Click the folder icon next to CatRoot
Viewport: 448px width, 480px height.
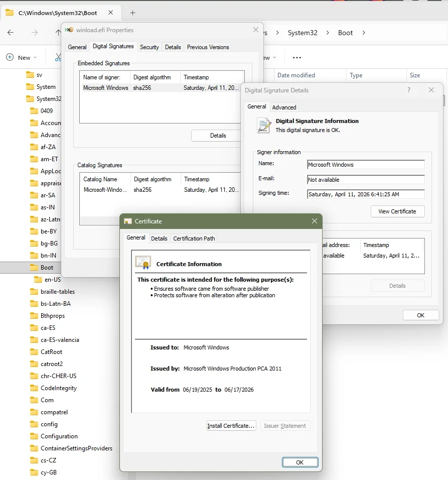(x=34, y=352)
